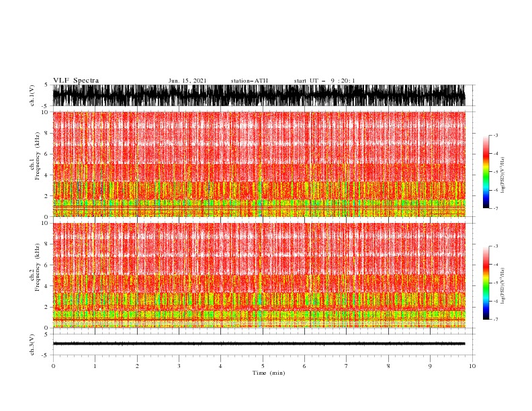Click the '-3' label on ch.1 colorbar
Image resolution: width=532 pixels, height=411 pixels.
[496, 135]
